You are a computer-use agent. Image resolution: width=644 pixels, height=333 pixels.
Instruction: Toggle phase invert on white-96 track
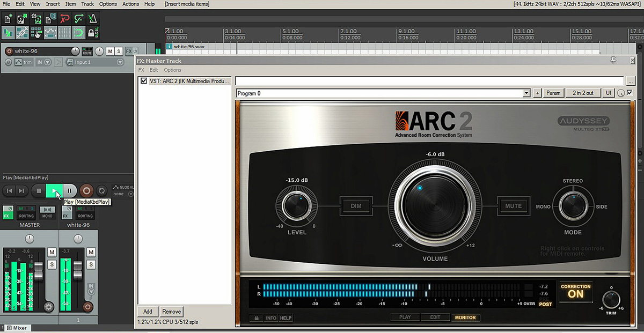click(8, 62)
